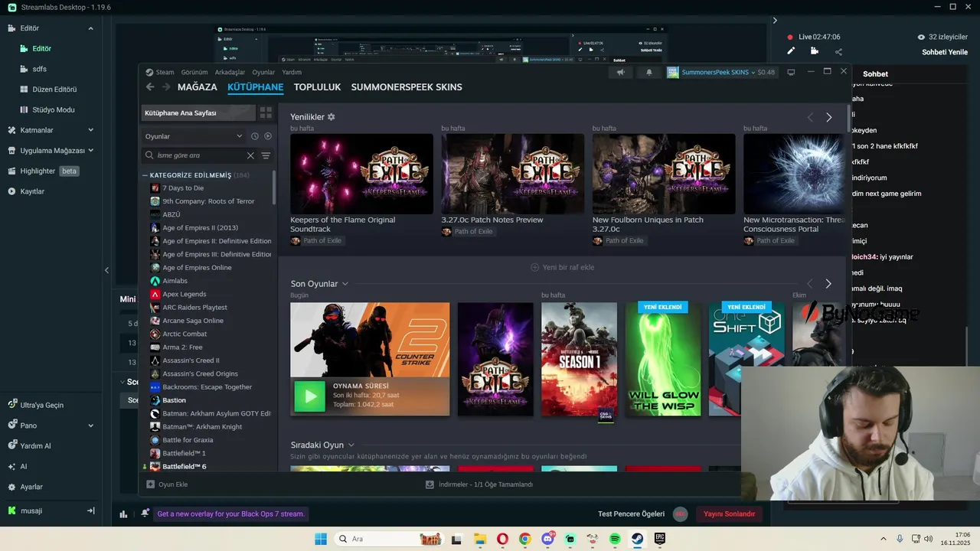Switch to collections grid view icon
This screenshot has height=551, width=980.
pos(266,112)
